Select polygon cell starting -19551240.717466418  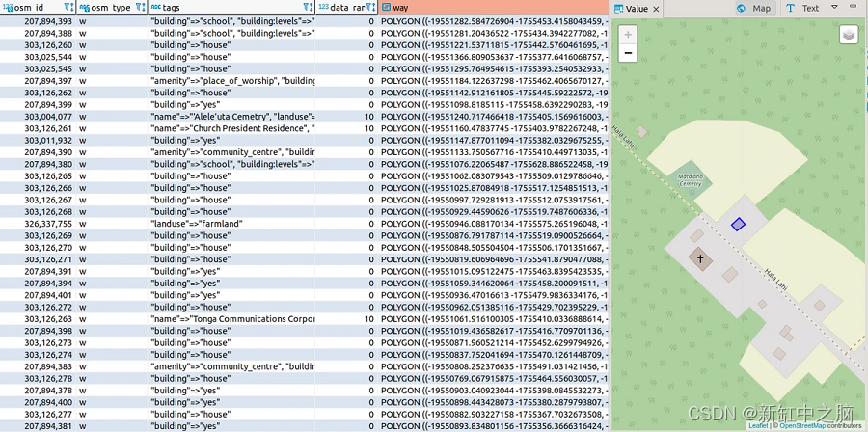[494, 116]
